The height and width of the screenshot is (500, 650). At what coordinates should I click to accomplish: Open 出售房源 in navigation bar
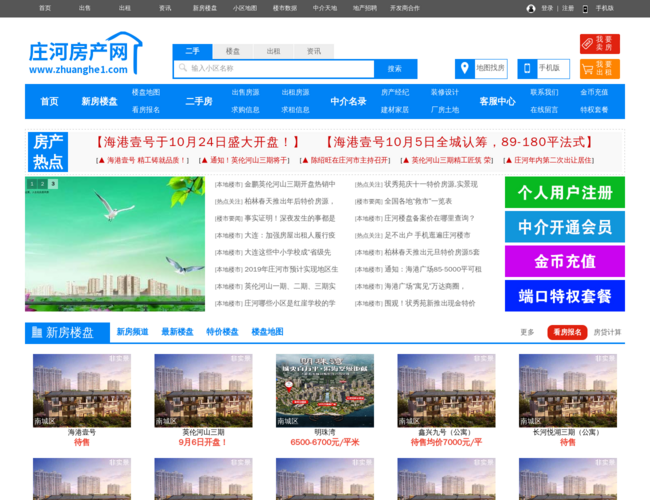245,92
